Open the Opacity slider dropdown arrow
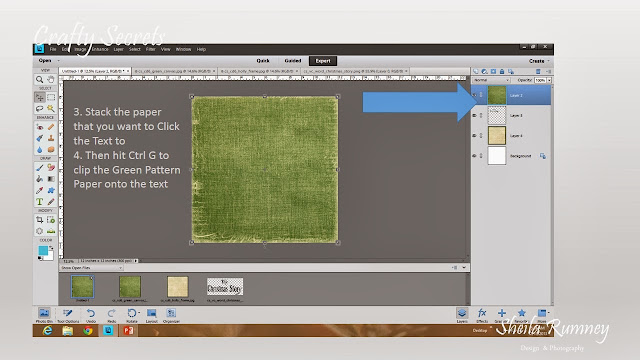This screenshot has width=640, height=360. tap(549, 80)
